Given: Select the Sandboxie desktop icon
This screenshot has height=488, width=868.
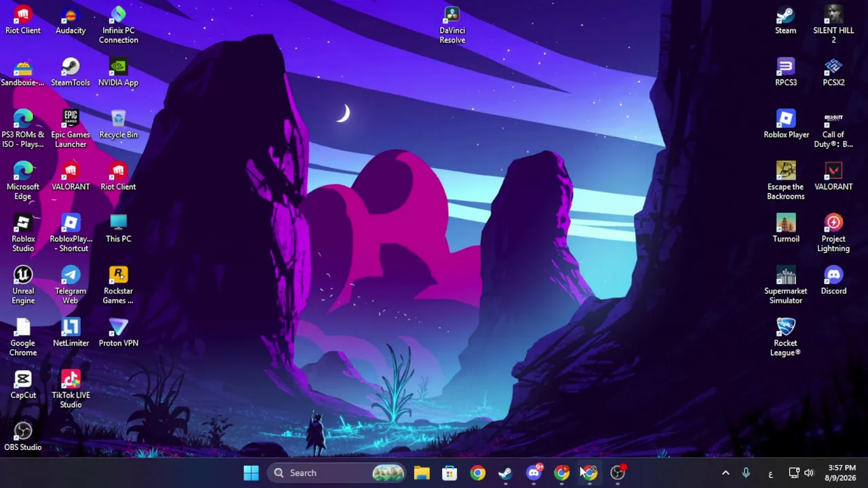Looking at the screenshot, I should coord(23,73).
